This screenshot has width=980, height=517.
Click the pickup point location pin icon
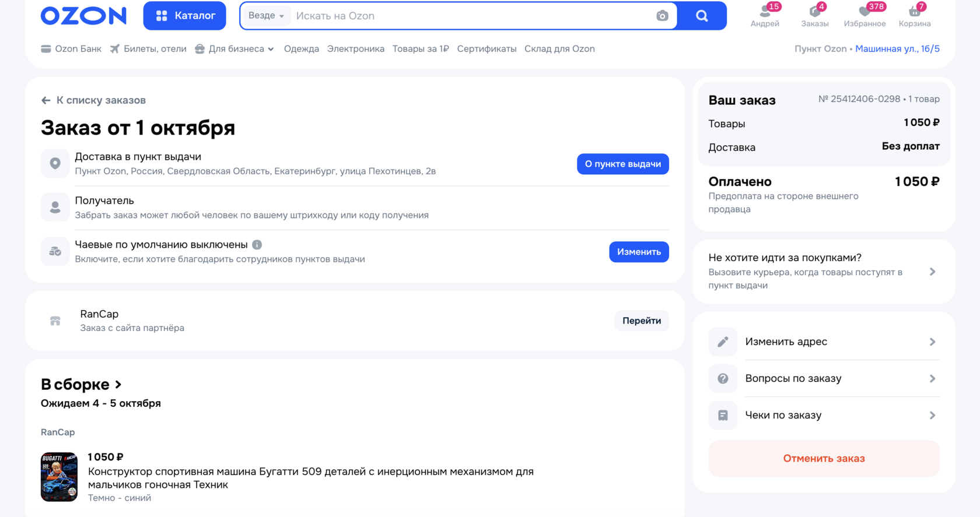(x=55, y=164)
